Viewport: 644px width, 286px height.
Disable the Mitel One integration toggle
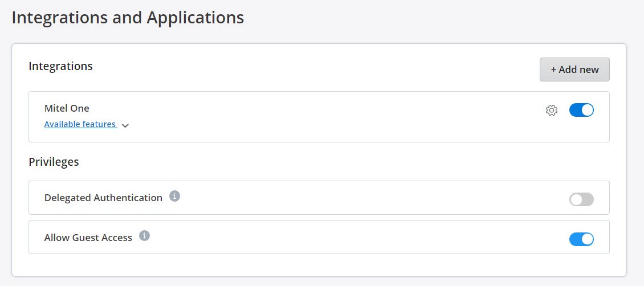point(581,110)
